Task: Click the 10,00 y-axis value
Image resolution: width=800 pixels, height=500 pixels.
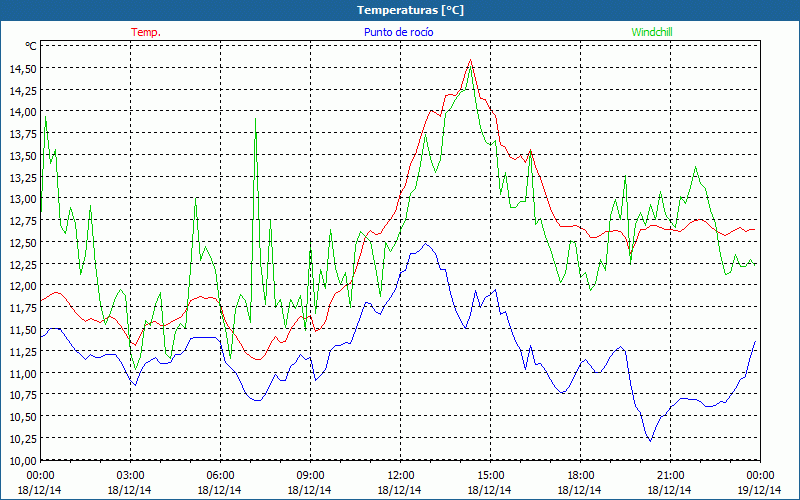Action: click(x=22, y=461)
